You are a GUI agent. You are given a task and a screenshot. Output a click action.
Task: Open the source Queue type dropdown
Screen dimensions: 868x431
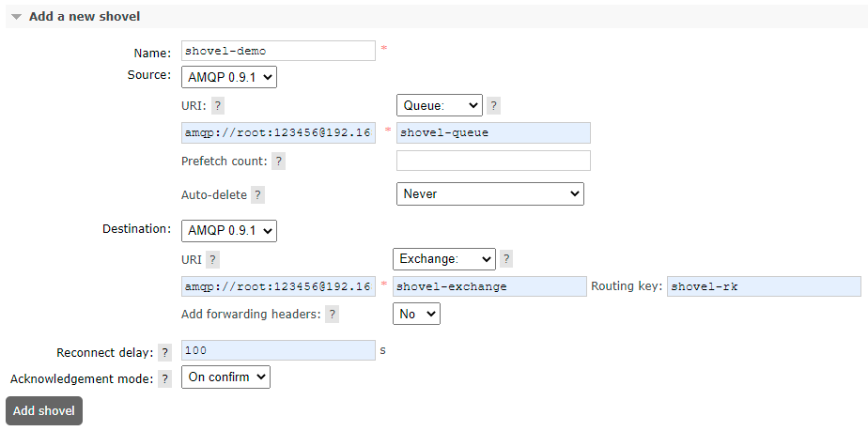tap(440, 105)
